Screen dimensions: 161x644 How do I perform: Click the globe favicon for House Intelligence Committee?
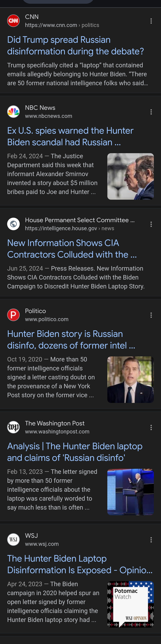(13, 224)
